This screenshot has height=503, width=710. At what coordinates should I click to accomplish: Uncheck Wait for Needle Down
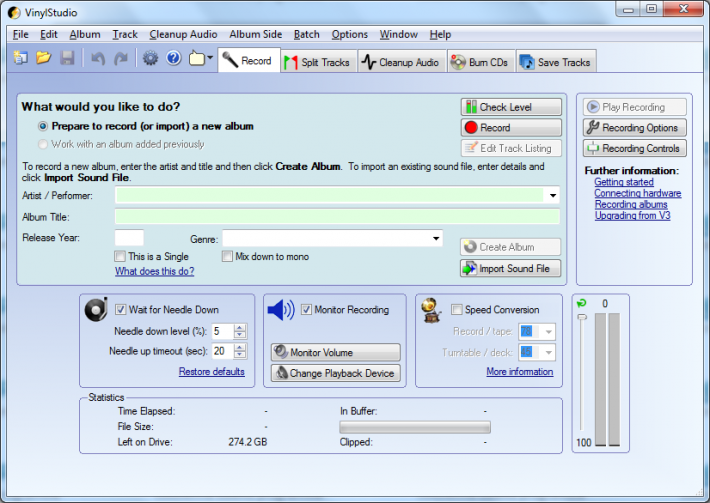point(120,310)
